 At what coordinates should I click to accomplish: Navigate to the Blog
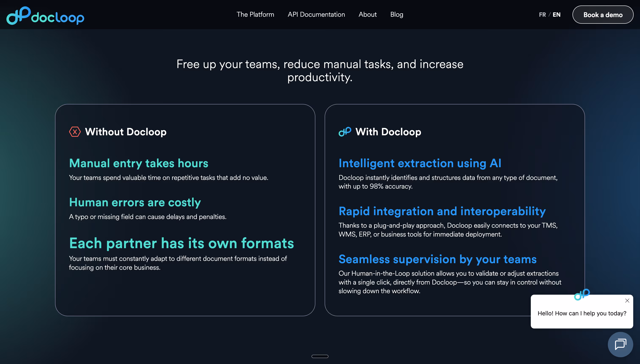[x=396, y=15]
